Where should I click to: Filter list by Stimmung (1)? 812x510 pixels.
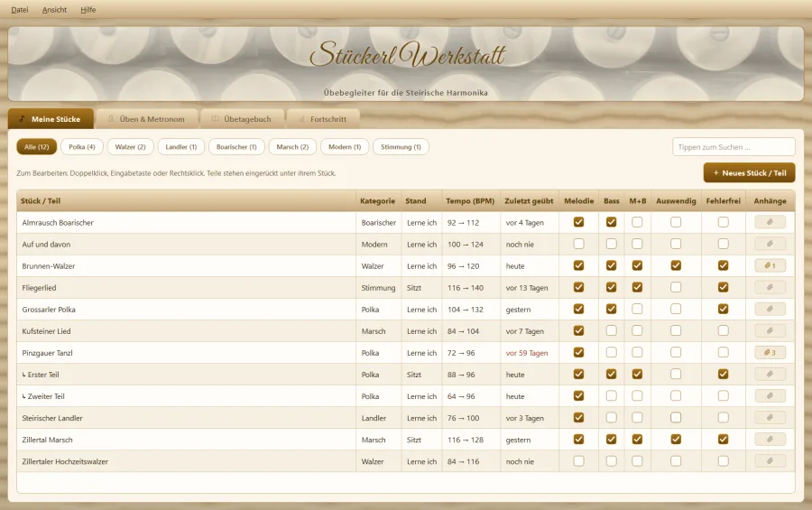click(x=401, y=147)
